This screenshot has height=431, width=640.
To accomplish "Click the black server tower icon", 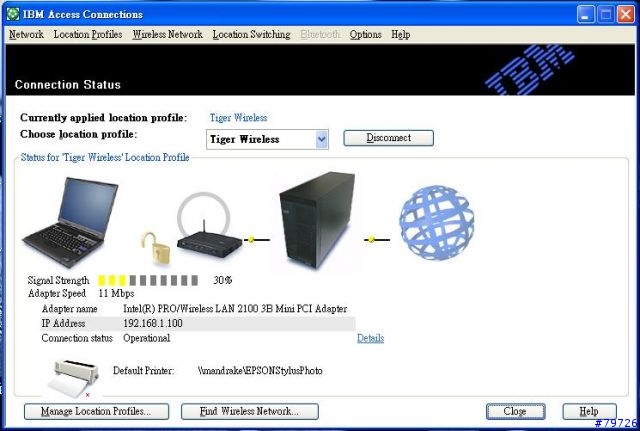I will (317, 220).
